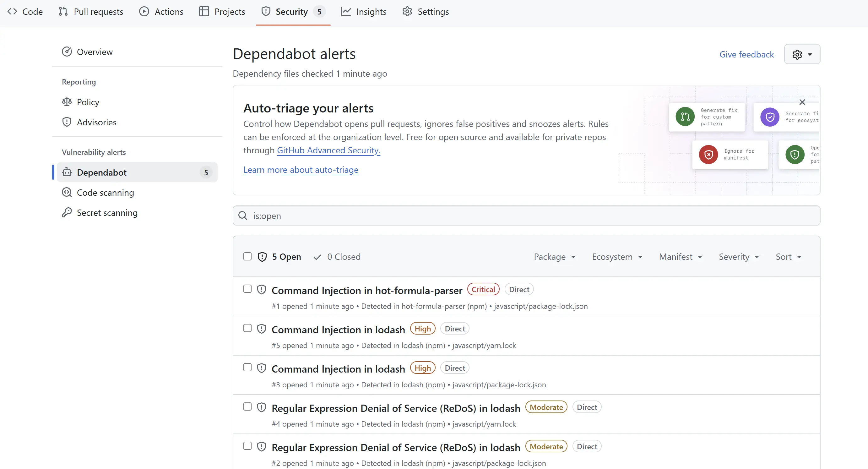The image size is (868, 469).
Task: Click the red Ignore for manifest icon
Action: (x=708, y=155)
